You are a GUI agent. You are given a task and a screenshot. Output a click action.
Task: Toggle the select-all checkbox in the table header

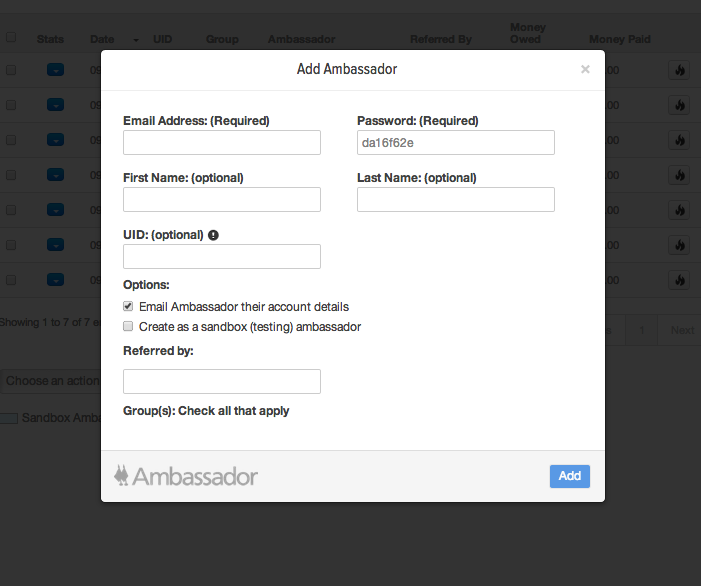(11, 37)
